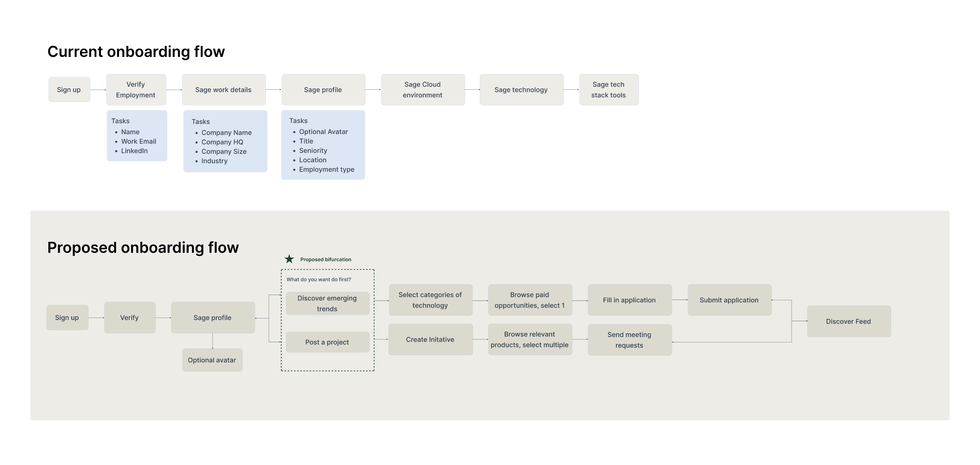
Task: Select the Optional avatar node
Action: tap(212, 360)
